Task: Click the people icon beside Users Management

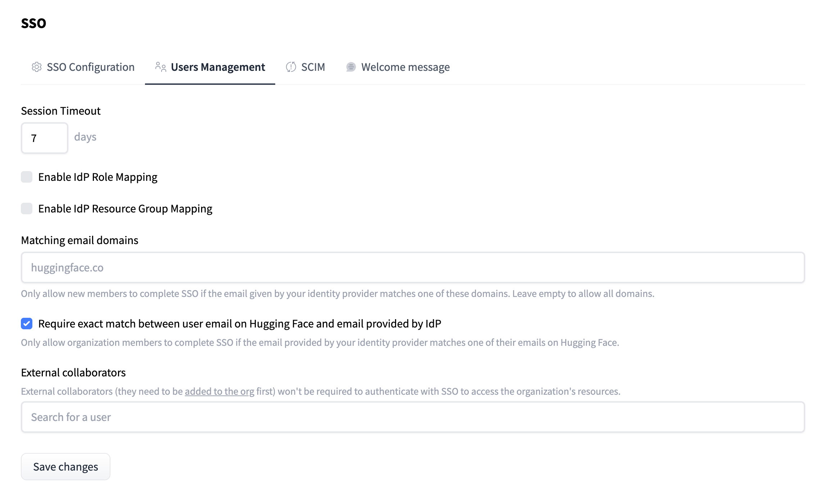Action: (x=160, y=67)
